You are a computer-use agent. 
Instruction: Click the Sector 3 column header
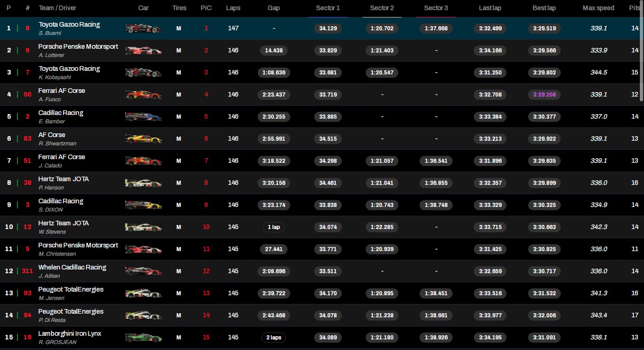click(436, 8)
